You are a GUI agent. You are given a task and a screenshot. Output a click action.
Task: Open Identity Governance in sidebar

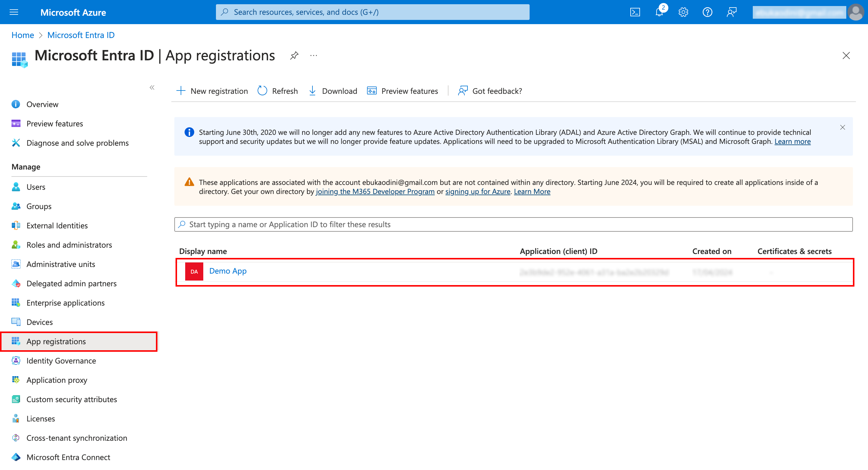tap(61, 360)
